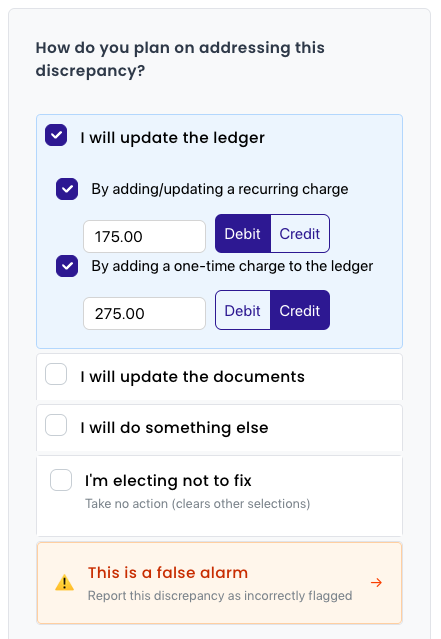Switch one-time charge to Debit
Screen dimensions: 441x639
243,311
